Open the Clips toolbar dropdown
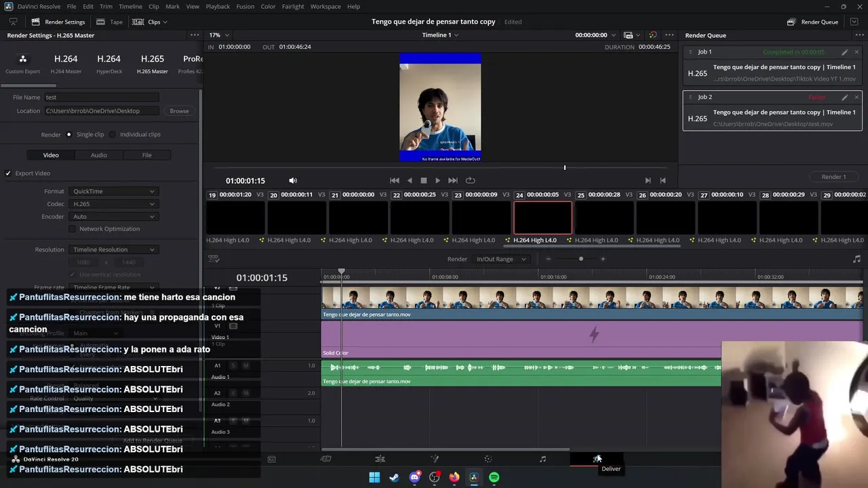Viewport: 868px width, 488px height. [150, 22]
